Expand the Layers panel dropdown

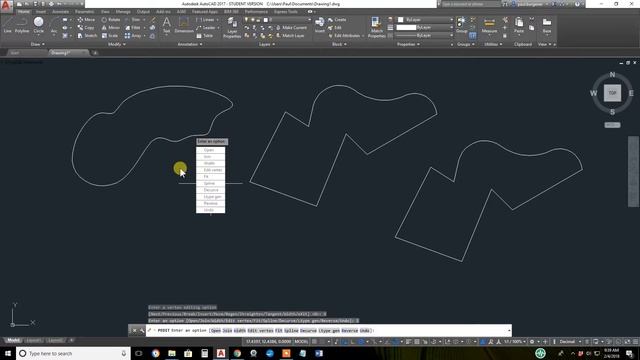pos(267,44)
